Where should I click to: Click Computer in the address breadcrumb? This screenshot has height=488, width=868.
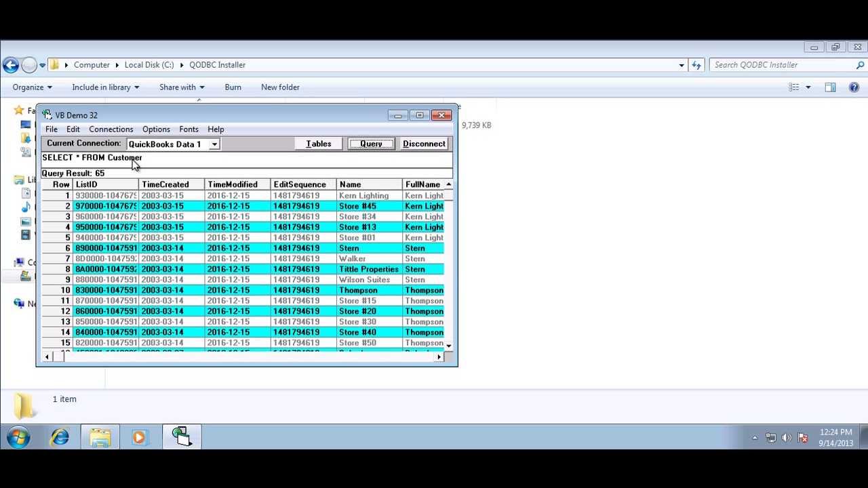[x=92, y=65]
